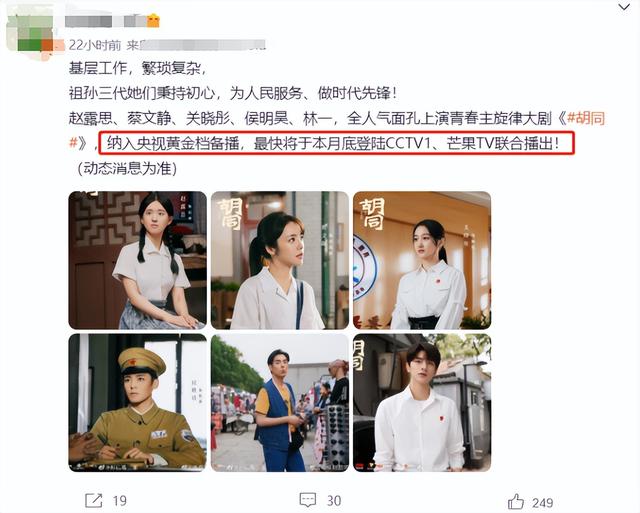This screenshot has height=513, width=640.
Task: Open the user's avatar picture
Action: [30, 33]
